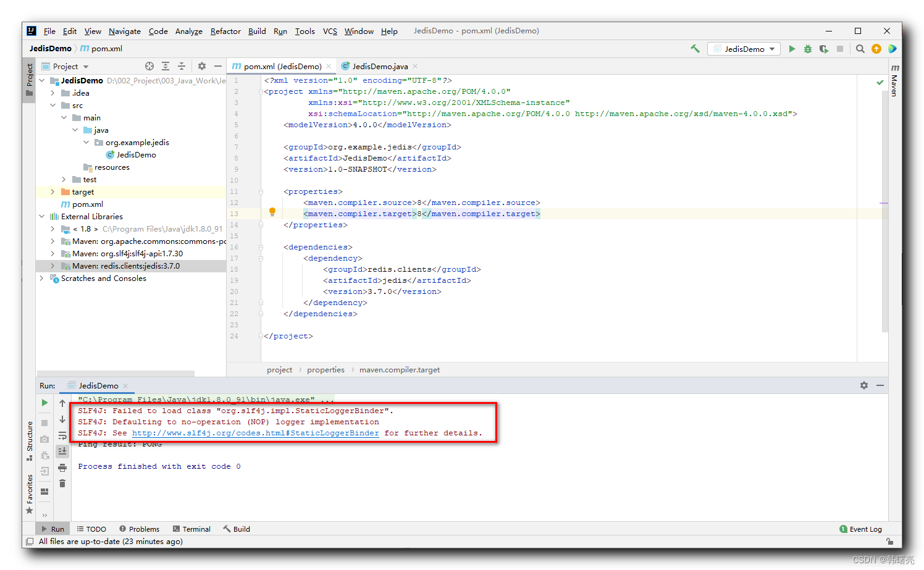Hide the Run tool window
This screenshot has width=924, height=570.
(x=880, y=385)
